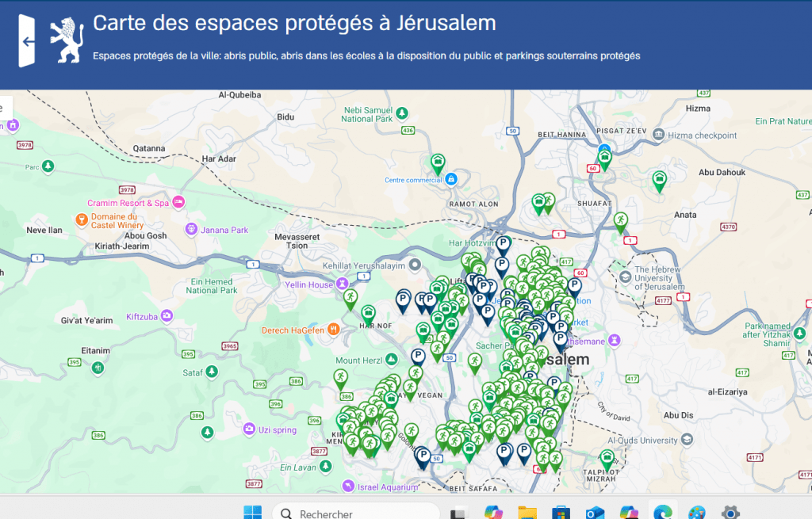
Task: Open the school shelter pin at Talpiyot Mizrah
Action: 607,459
